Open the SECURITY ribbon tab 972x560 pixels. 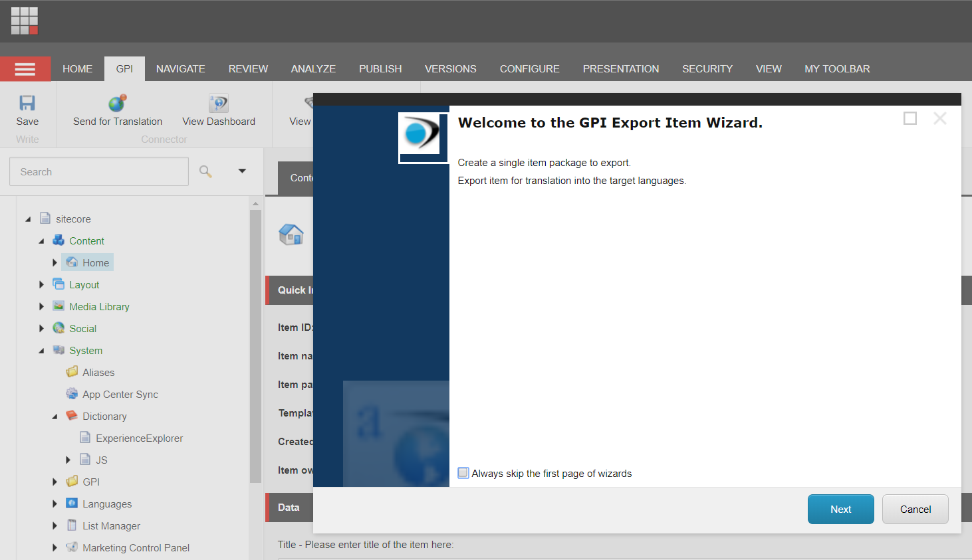(707, 68)
